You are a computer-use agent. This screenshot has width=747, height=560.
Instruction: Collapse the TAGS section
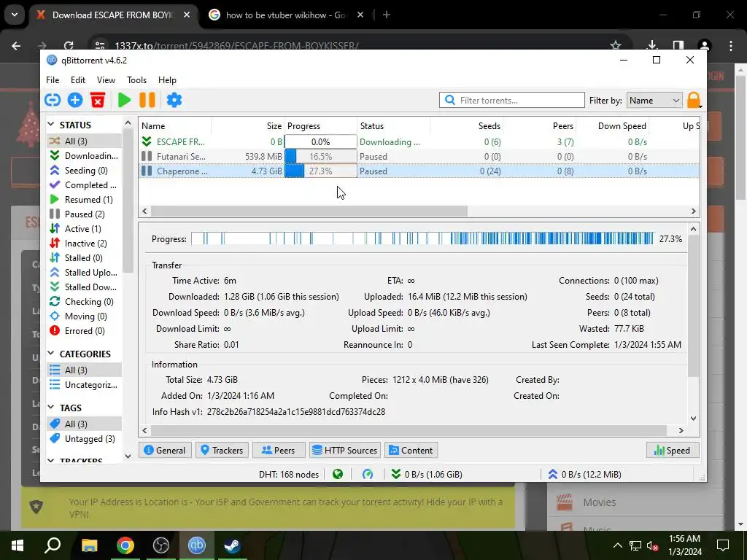tap(52, 408)
